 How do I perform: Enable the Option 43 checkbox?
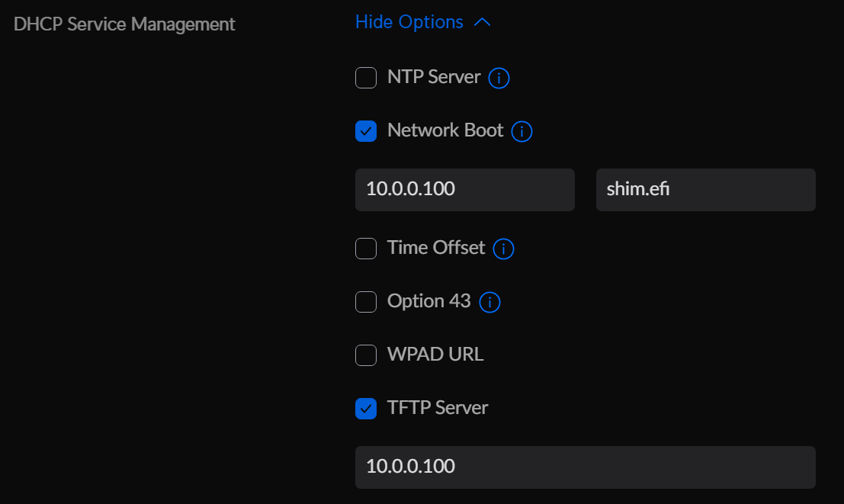(366, 302)
